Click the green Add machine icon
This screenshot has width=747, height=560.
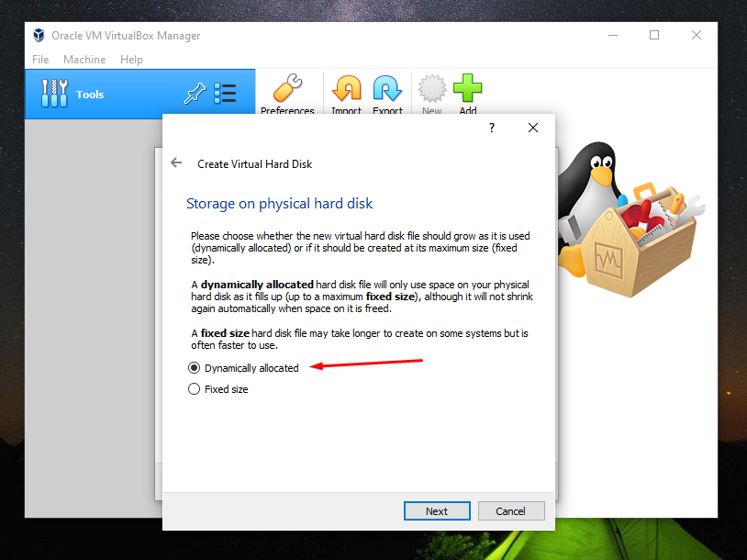pos(467,92)
